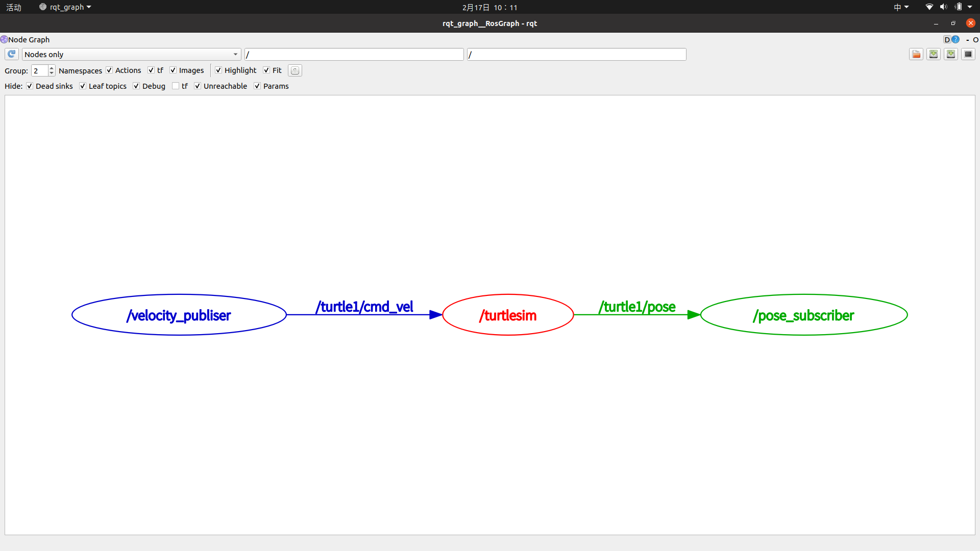Screen dimensions: 980x551
Task: Click the refresh ROS graph button
Action: [12, 54]
